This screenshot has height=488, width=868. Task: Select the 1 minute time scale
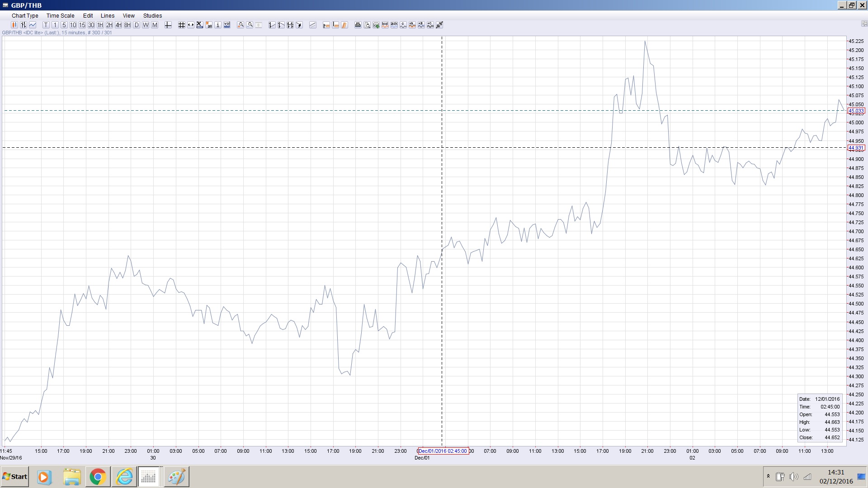[55, 25]
